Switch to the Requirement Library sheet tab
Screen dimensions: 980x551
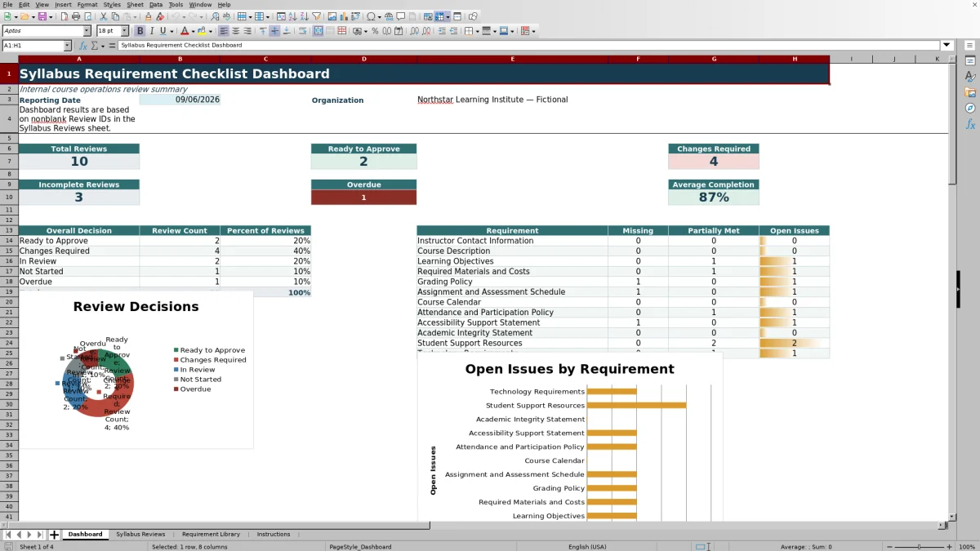pyautogui.click(x=211, y=535)
